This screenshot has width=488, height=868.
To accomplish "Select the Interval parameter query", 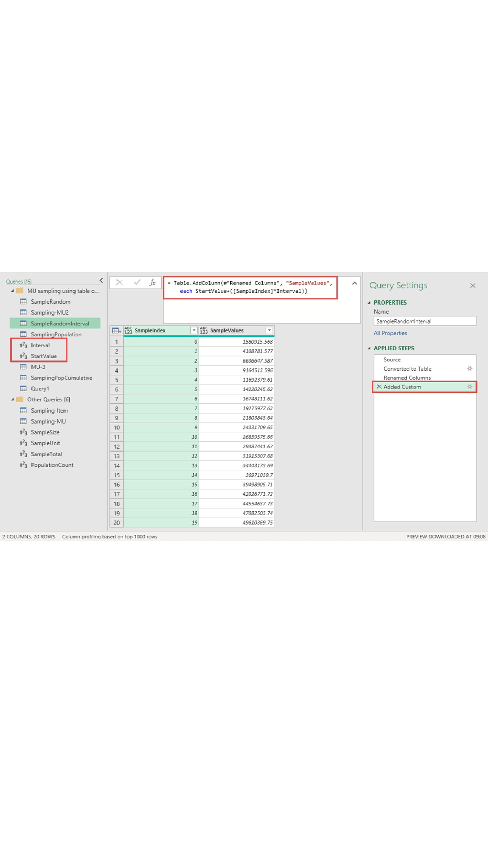I will click(x=40, y=345).
